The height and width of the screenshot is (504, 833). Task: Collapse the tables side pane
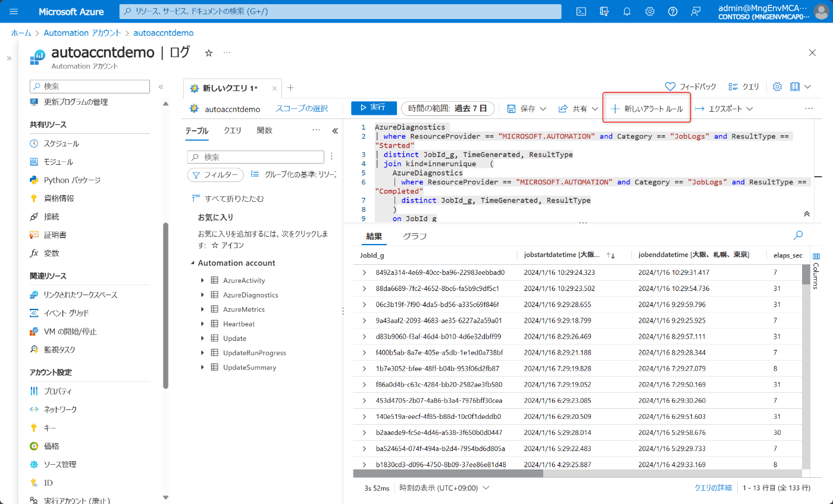tap(334, 131)
